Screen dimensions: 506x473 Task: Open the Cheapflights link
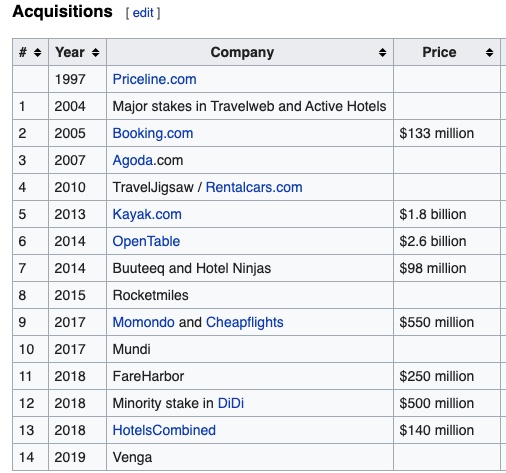(x=245, y=322)
